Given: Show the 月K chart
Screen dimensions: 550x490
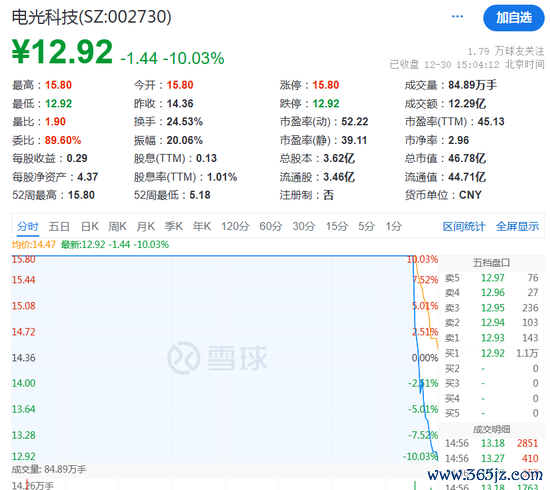Looking at the screenshot, I should pyautogui.click(x=146, y=226).
